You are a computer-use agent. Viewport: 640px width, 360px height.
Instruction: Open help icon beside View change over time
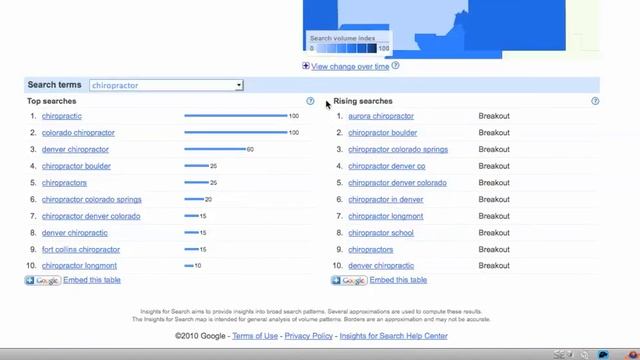click(396, 65)
